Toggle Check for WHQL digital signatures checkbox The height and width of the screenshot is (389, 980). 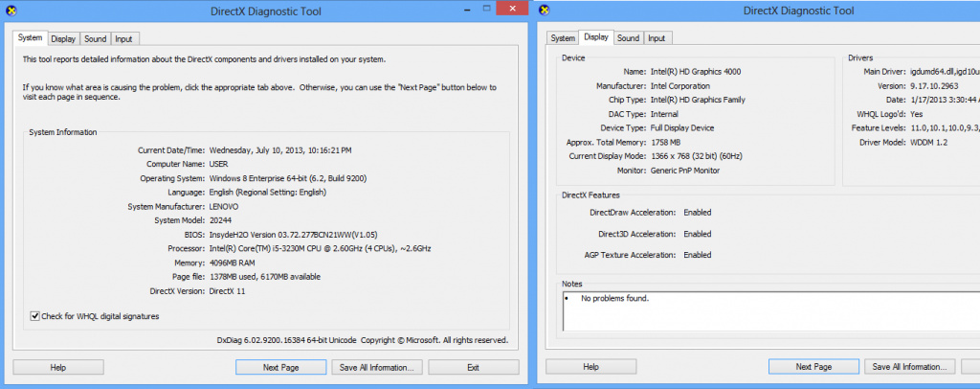(x=35, y=316)
